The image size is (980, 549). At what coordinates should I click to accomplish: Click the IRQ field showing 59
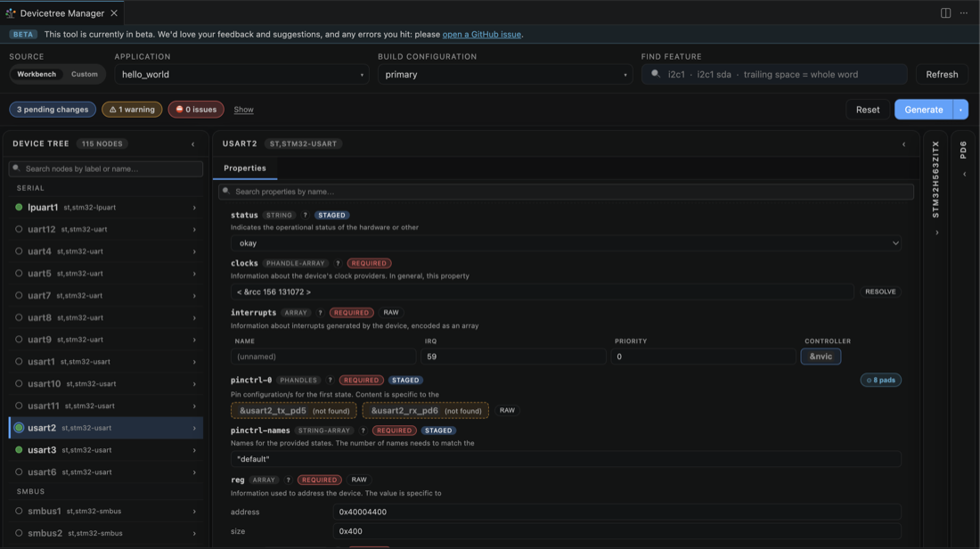(x=513, y=356)
